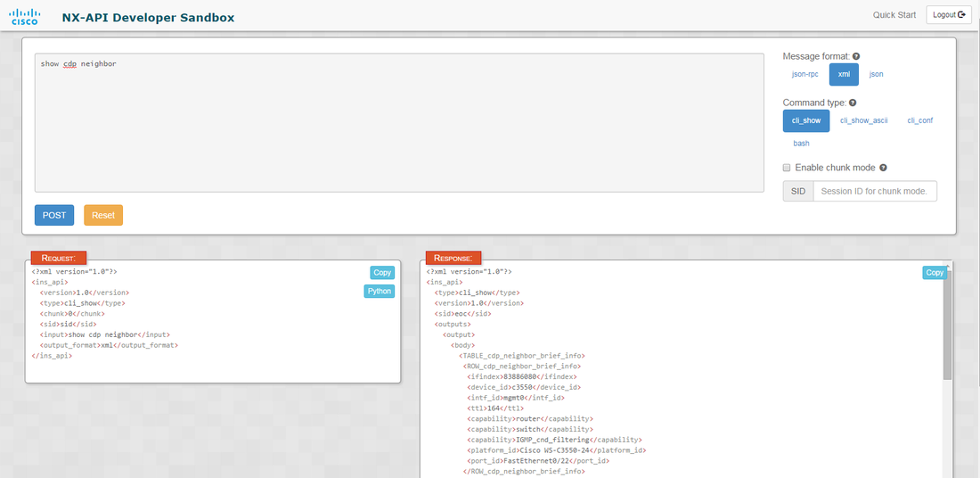980x478 pixels.
Task: Open the Quick Start link
Action: (894, 15)
